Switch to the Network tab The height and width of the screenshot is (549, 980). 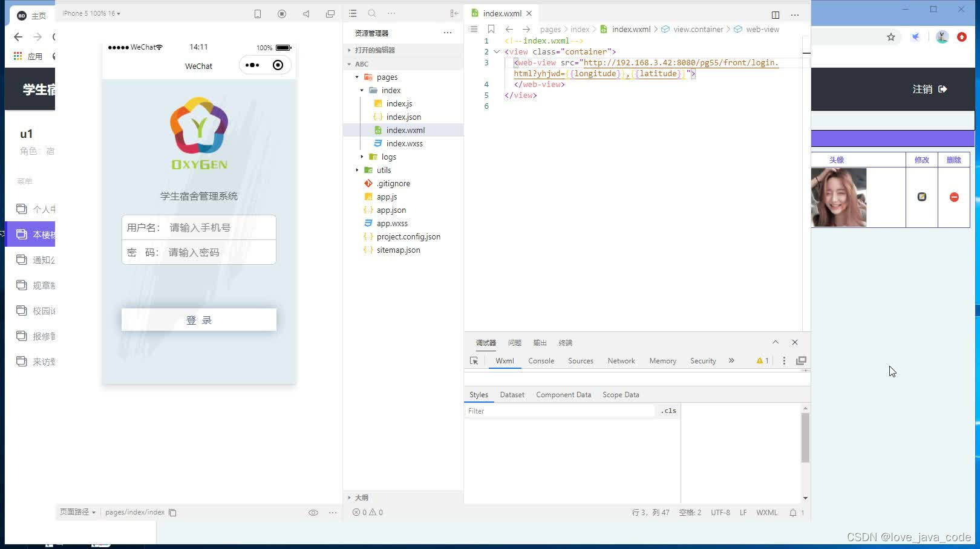tap(621, 361)
